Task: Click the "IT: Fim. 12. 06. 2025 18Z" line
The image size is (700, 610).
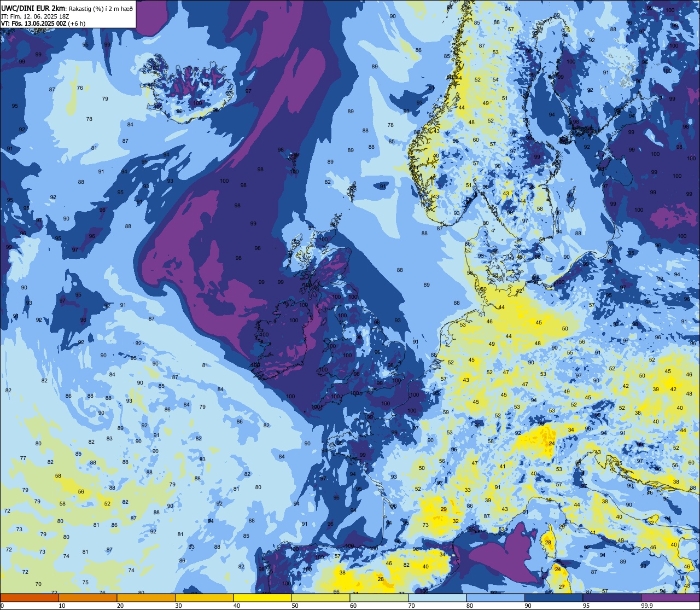Action: 35,16
